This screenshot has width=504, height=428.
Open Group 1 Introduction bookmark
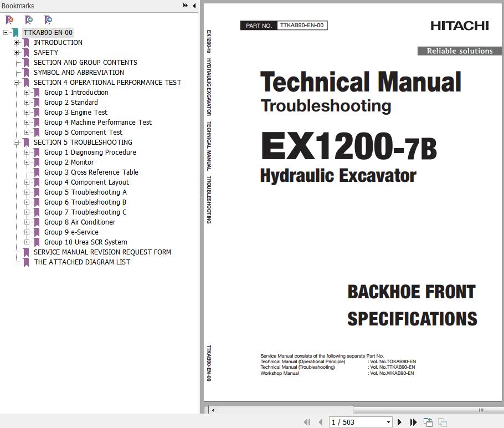point(76,93)
